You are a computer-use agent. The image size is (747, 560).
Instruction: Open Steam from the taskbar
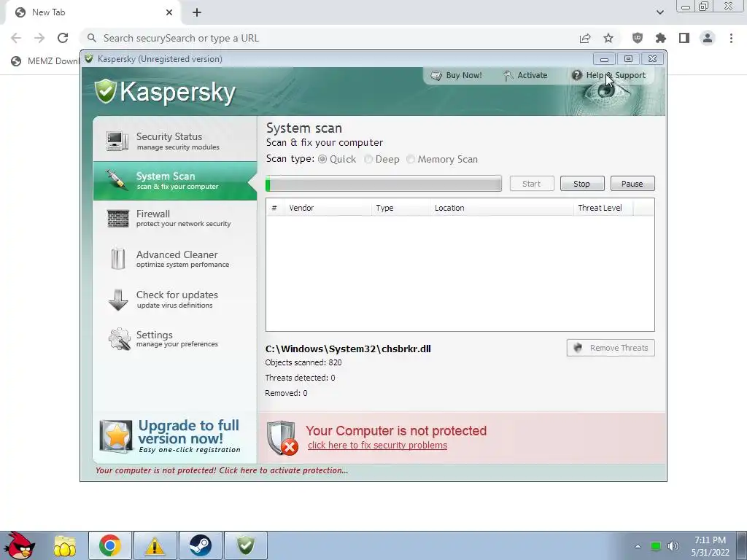200,545
